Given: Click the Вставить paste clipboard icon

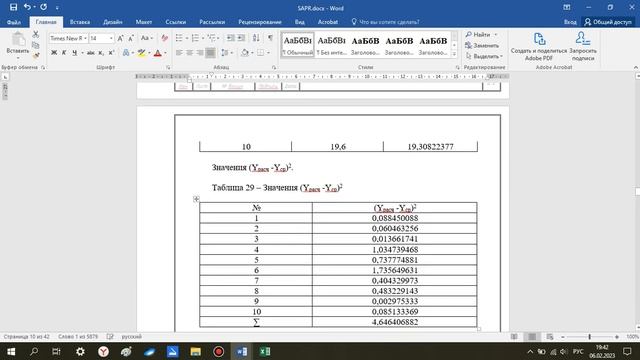Looking at the screenshot, I should click(x=18, y=40).
